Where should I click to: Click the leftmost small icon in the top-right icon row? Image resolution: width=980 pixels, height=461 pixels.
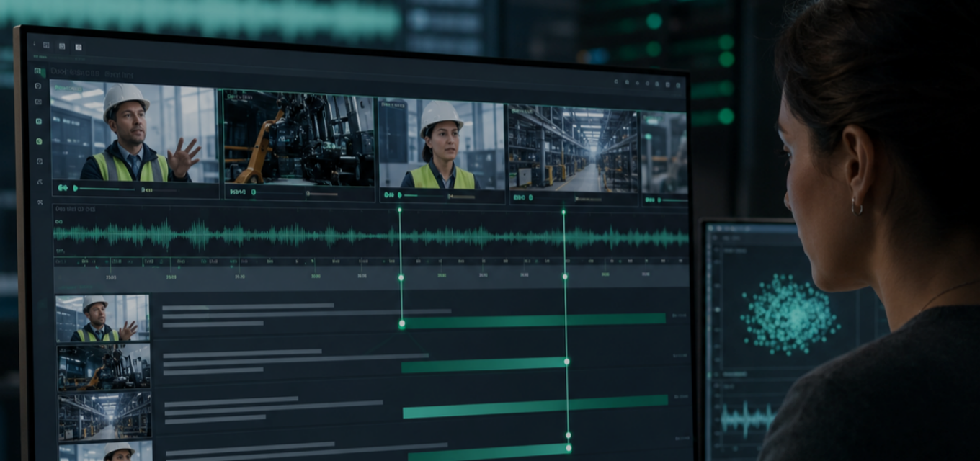point(616,81)
